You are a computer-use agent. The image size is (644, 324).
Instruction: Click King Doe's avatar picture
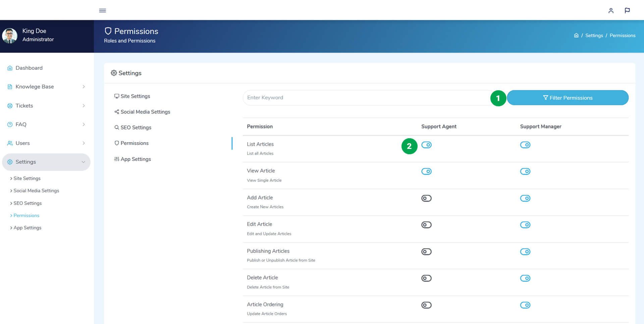click(x=10, y=36)
